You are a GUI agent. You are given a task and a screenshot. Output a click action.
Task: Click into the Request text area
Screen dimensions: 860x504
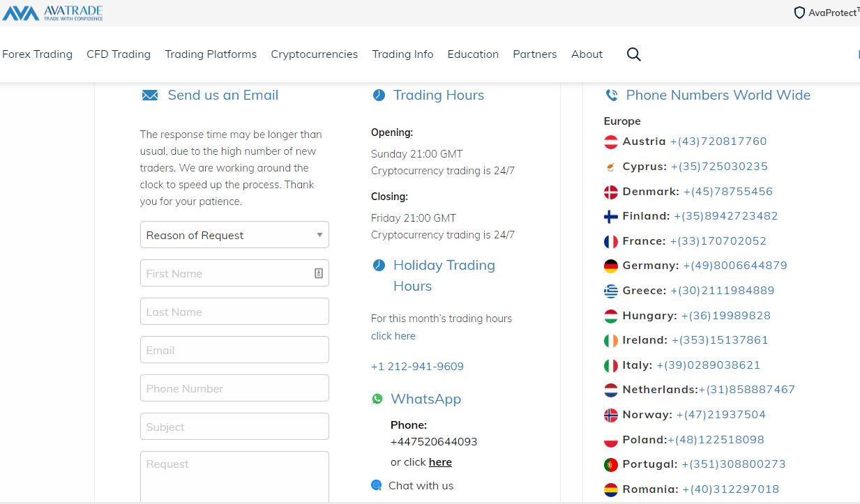tap(234, 477)
